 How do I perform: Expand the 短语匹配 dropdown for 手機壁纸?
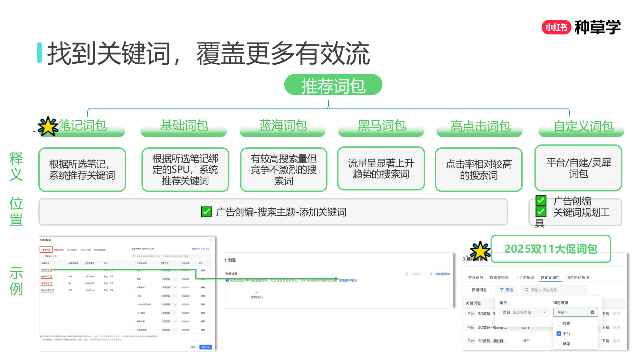point(175,287)
